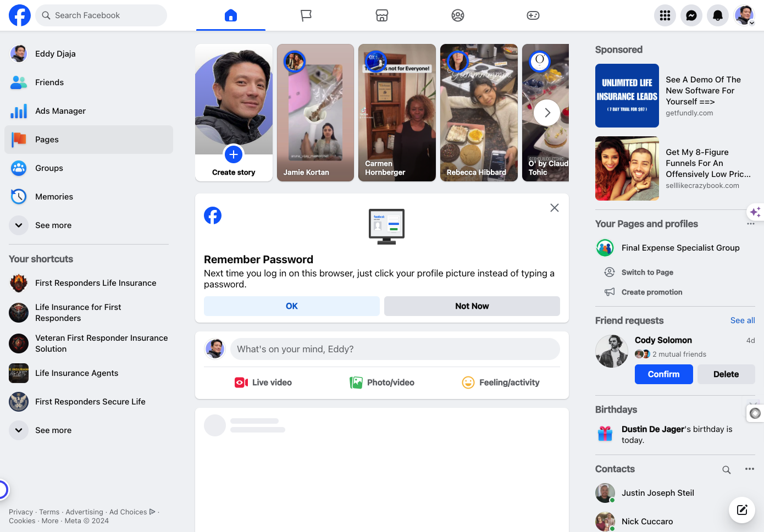This screenshot has width=764, height=532.
Task: Confirm Cody Solomon's friend request
Action: click(x=663, y=374)
